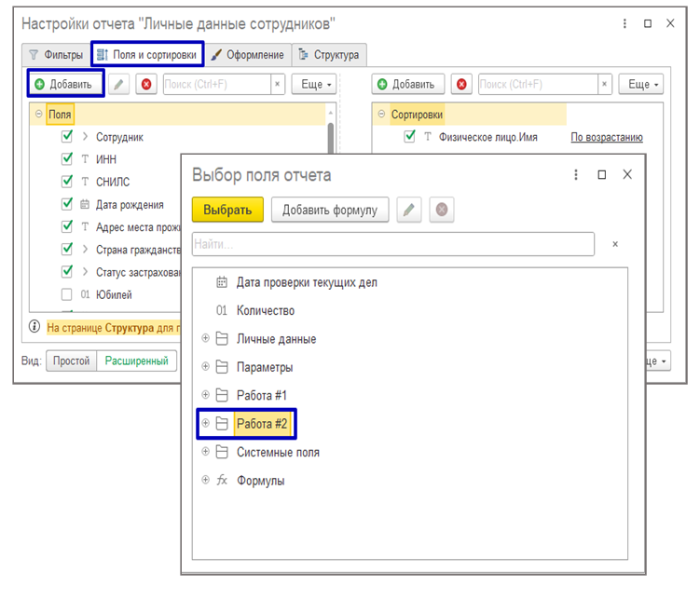Open the three-dot menu of the settings window
The width and height of the screenshot is (700, 599).
pos(622,23)
